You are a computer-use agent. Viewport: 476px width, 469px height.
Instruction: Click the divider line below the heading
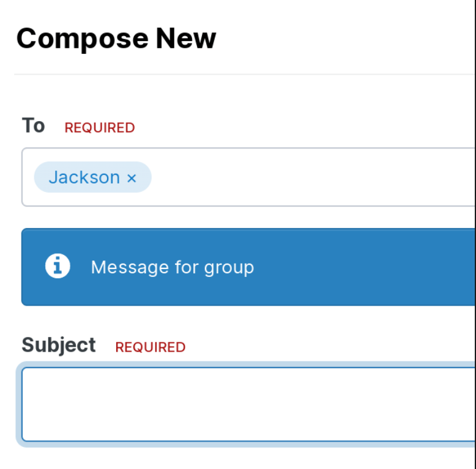[244, 74]
